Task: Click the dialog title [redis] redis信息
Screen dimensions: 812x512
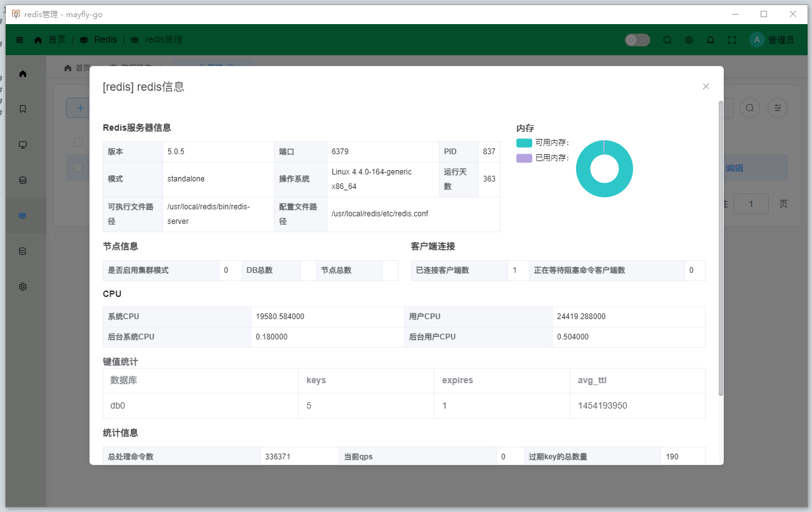Action: point(143,87)
